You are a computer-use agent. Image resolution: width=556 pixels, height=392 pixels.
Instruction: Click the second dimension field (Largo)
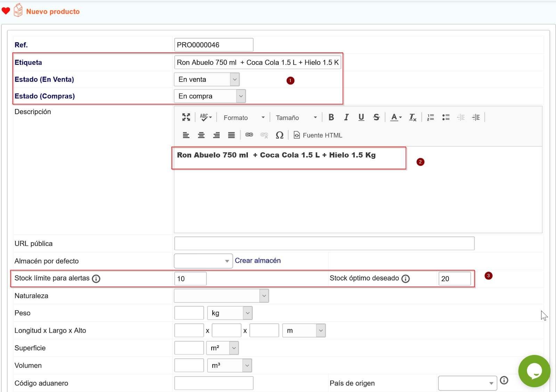point(227,330)
